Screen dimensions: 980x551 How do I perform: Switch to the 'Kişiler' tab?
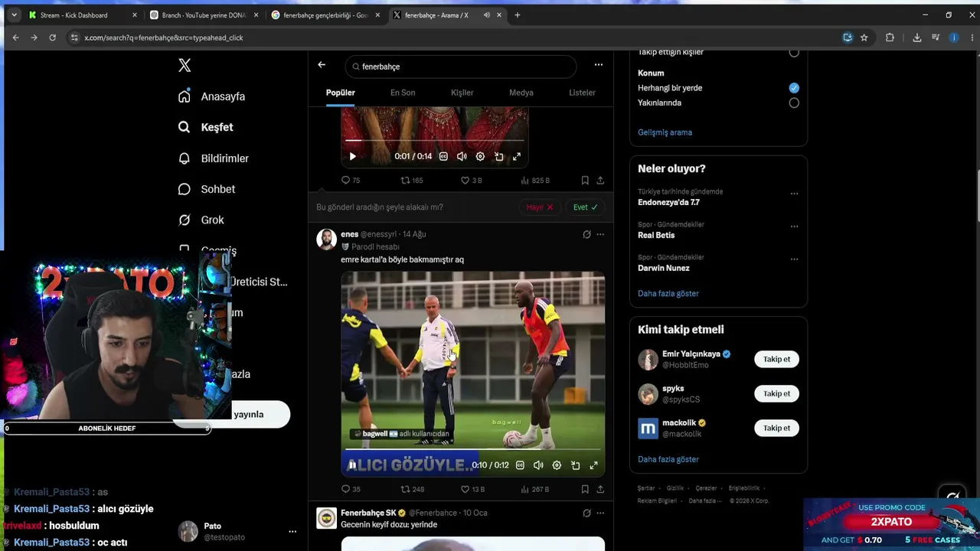pyautogui.click(x=462, y=93)
